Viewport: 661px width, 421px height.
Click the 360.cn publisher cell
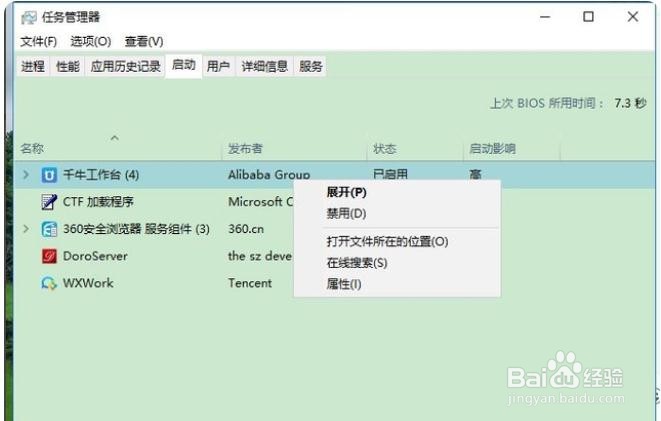[x=246, y=229]
